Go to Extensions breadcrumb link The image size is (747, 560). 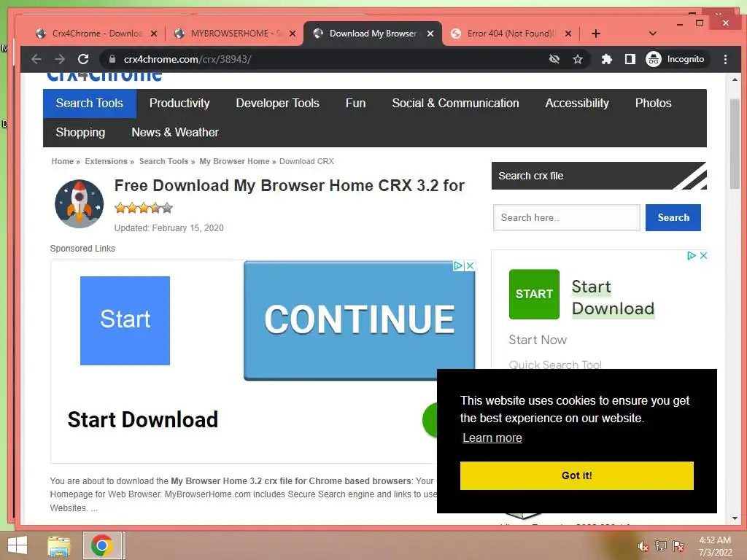click(107, 161)
